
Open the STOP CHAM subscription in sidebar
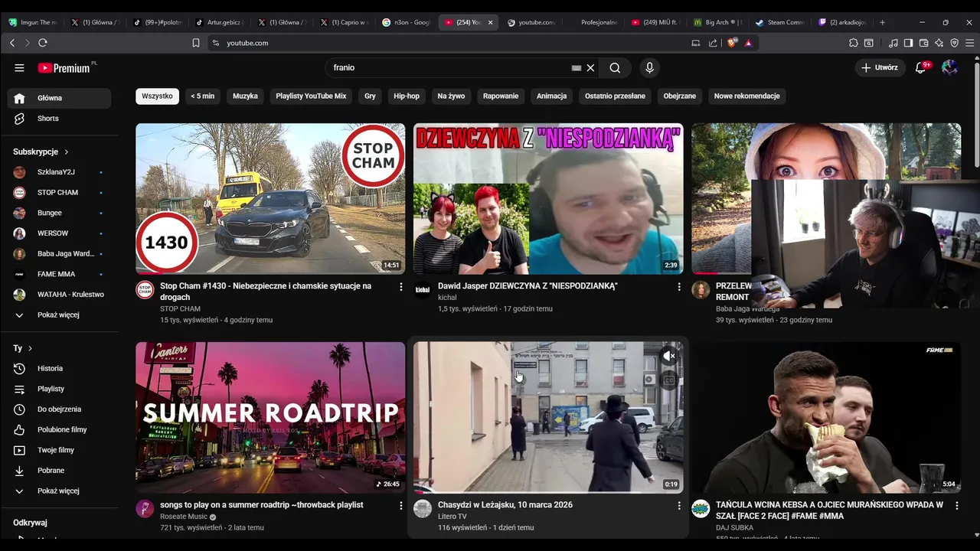[x=60, y=192]
